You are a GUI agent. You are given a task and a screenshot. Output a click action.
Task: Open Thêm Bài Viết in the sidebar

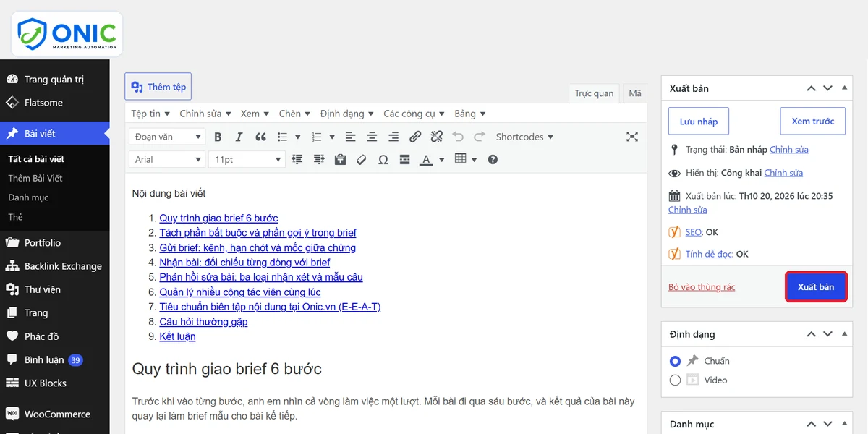pyautogui.click(x=35, y=178)
